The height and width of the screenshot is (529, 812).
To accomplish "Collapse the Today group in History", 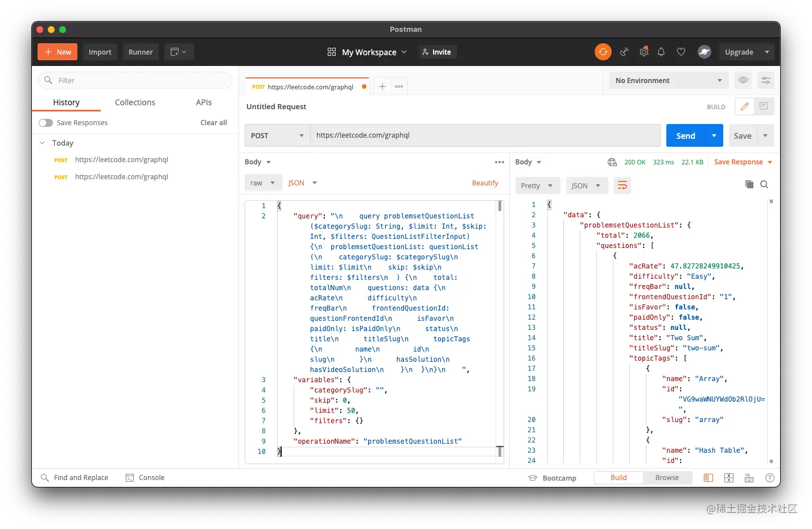I will [x=41, y=143].
